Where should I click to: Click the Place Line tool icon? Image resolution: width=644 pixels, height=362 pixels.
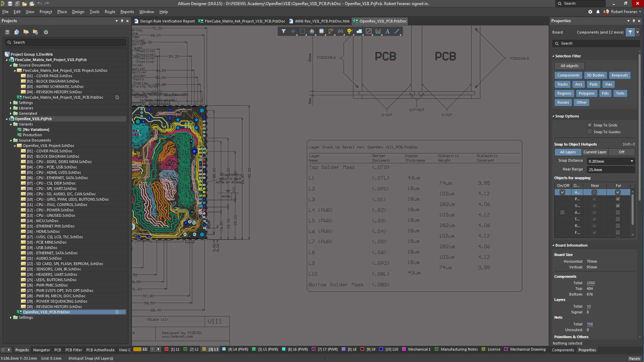tap(397, 31)
